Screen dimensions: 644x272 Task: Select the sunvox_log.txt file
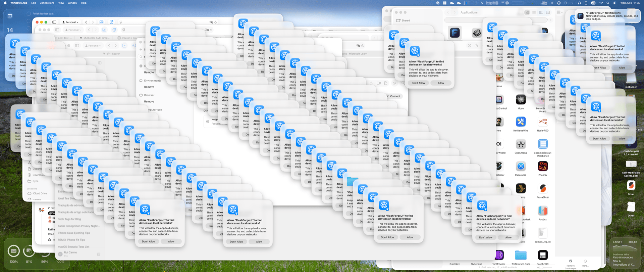click(x=543, y=233)
